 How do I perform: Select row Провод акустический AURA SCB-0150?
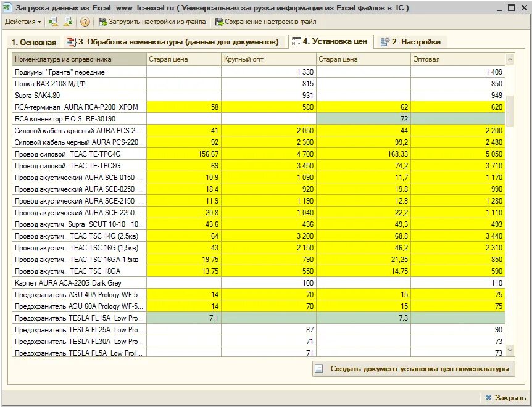tap(259, 178)
